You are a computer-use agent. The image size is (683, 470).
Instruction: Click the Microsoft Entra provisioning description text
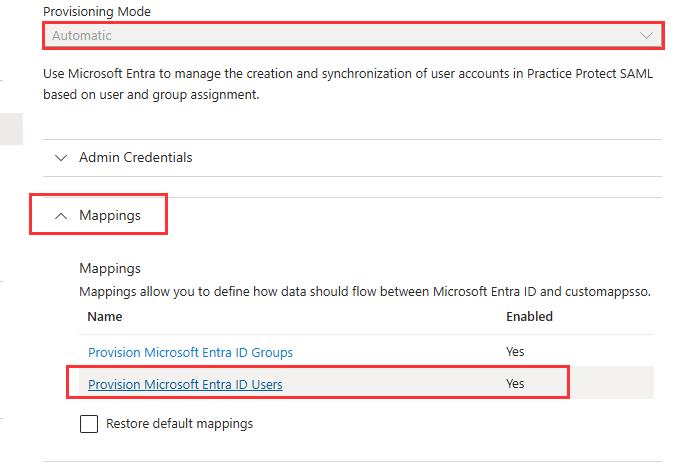tap(348, 84)
